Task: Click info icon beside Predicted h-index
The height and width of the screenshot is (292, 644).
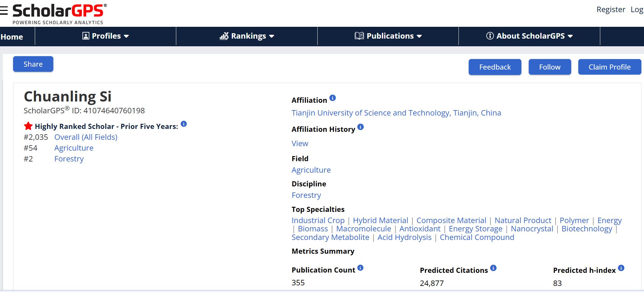Action: coord(621,268)
